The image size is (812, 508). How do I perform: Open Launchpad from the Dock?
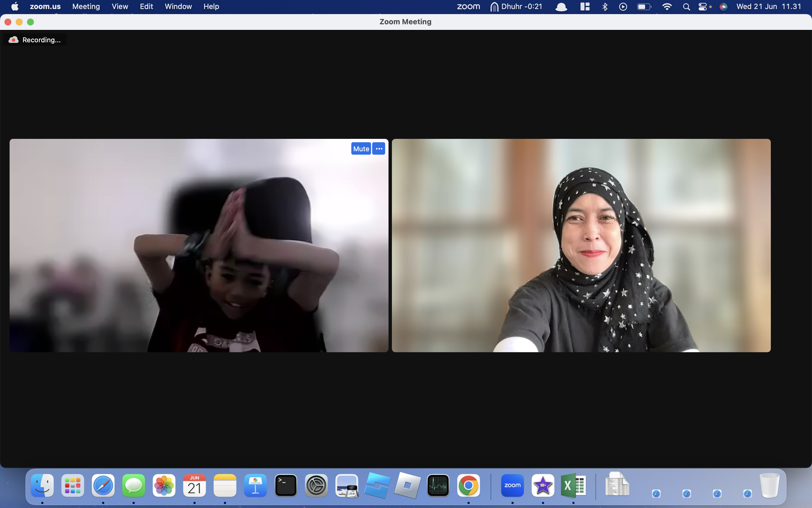[x=73, y=485]
